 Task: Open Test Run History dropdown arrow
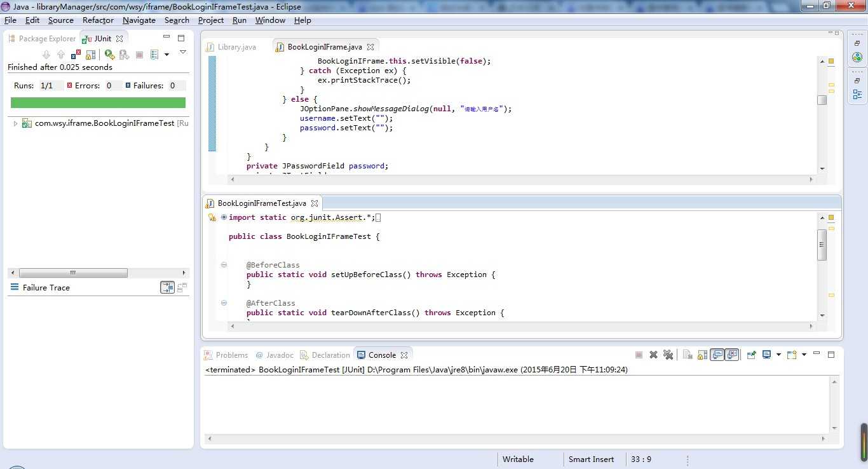[x=166, y=55]
